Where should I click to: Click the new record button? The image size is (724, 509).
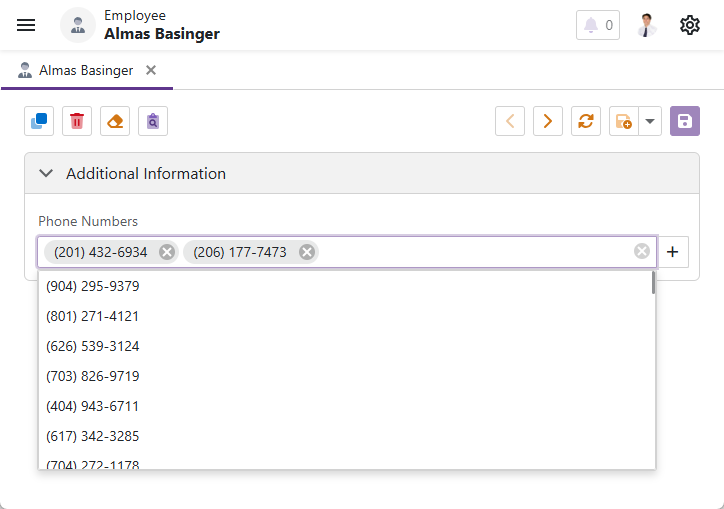coord(623,121)
